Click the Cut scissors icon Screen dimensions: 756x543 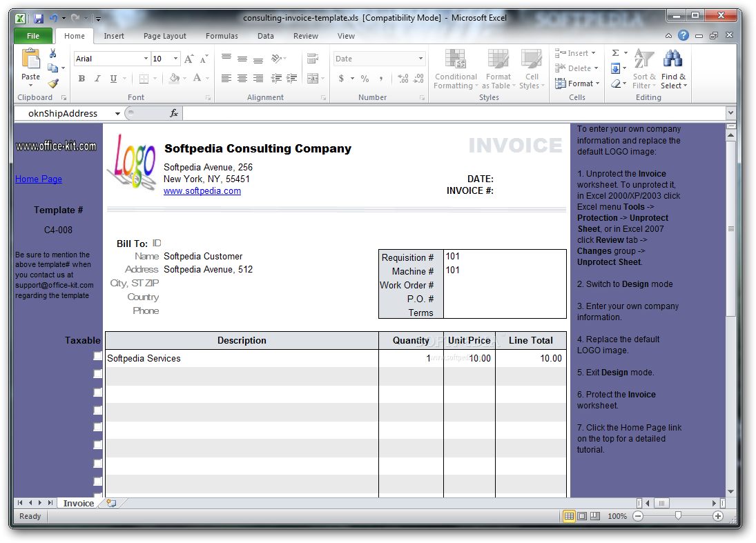(x=53, y=54)
